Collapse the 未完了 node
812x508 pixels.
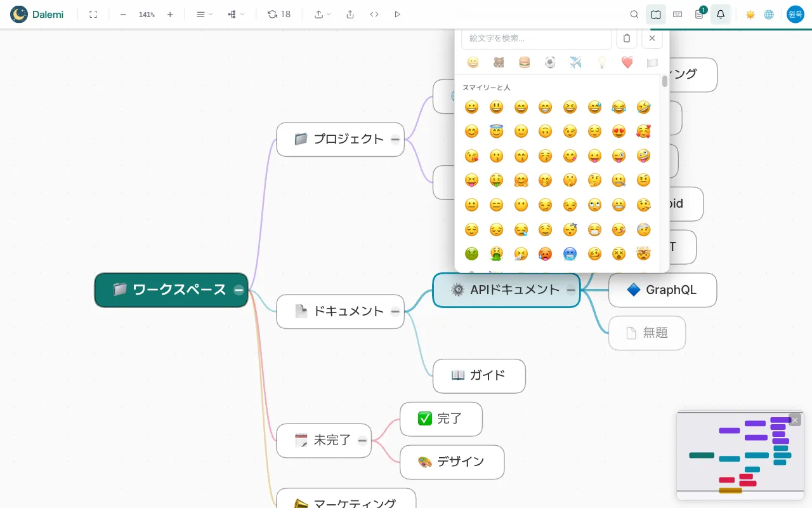pos(362,440)
